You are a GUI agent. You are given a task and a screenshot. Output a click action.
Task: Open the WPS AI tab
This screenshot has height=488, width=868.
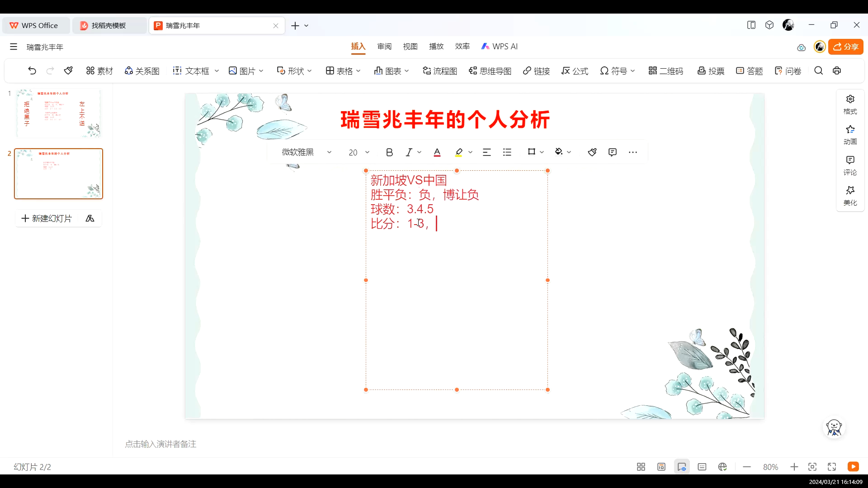tap(500, 47)
